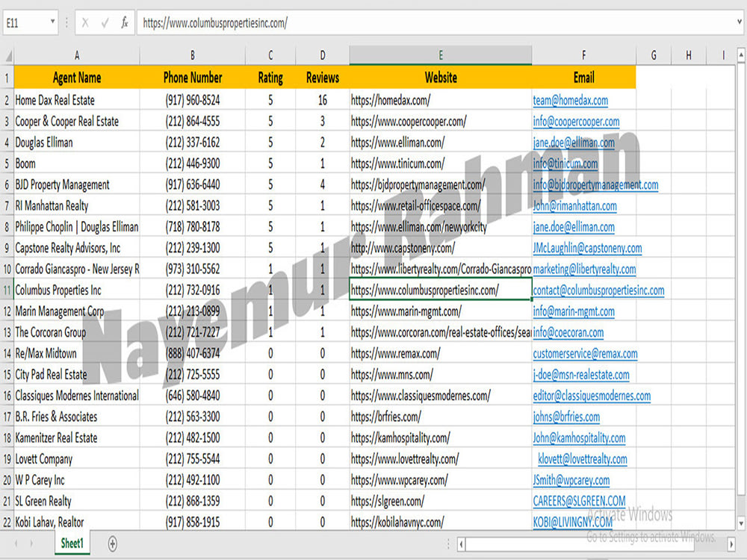747x560 pixels.
Task: Select column A header
Action: tap(77, 55)
